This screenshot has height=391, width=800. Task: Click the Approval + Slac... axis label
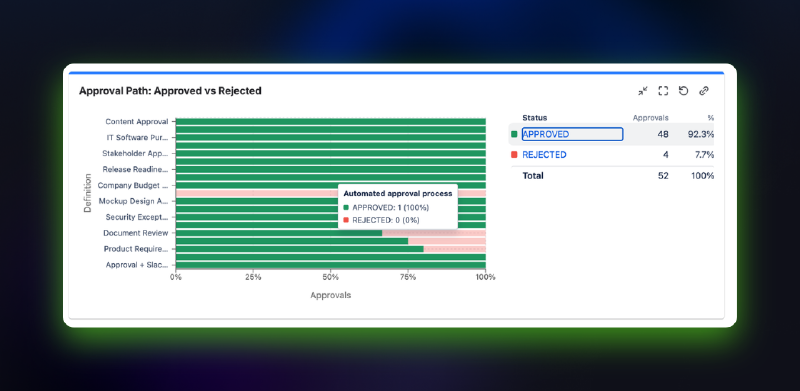pyautogui.click(x=137, y=265)
